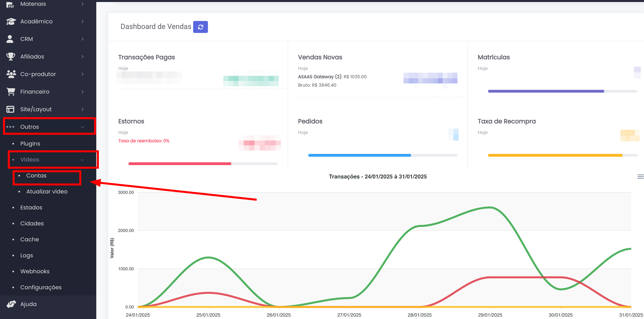Click the 29/01/2025 point on the chart
Viewport: 644px width, 319px height.
pyautogui.click(x=490, y=207)
